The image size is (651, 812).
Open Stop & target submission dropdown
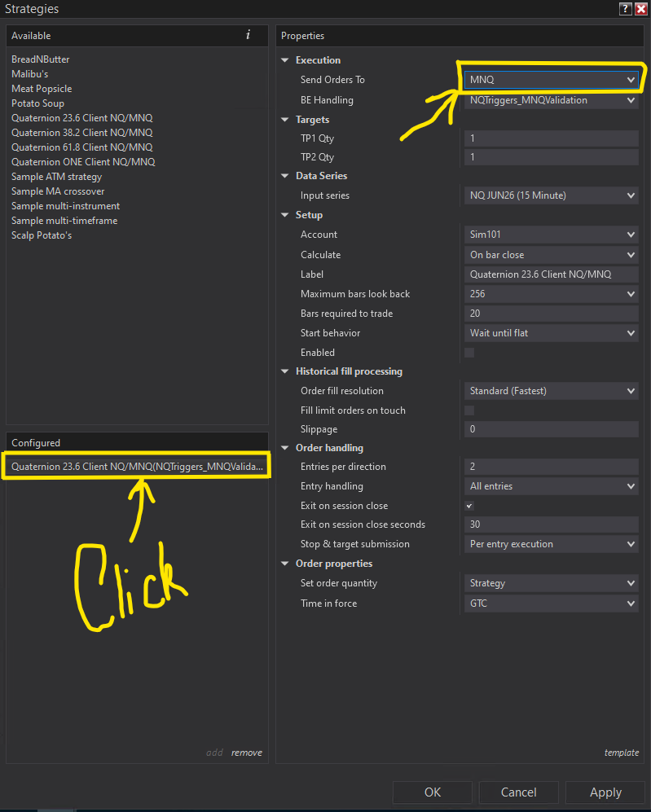pyautogui.click(x=551, y=544)
